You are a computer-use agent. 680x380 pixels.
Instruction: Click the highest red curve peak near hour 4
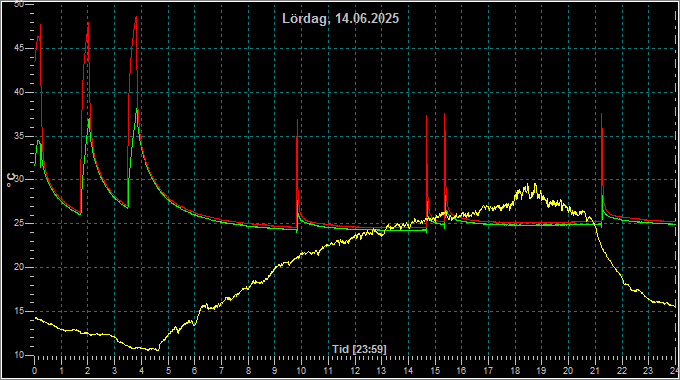pyautogui.click(x=136, y=17)
